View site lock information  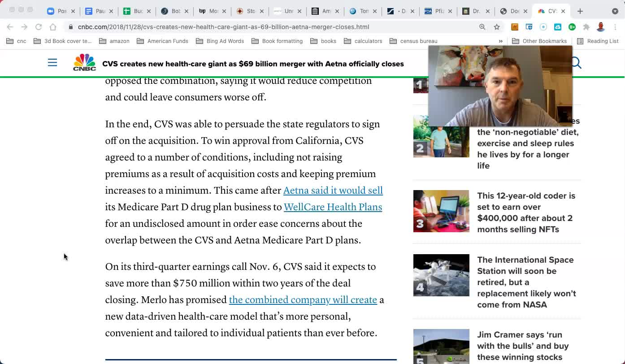[x=71, y=27]
